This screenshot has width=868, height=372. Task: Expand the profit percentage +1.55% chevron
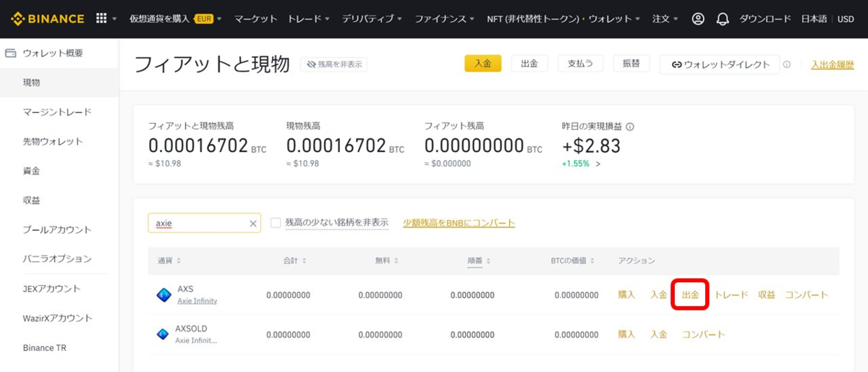click(x=598, y=164)
